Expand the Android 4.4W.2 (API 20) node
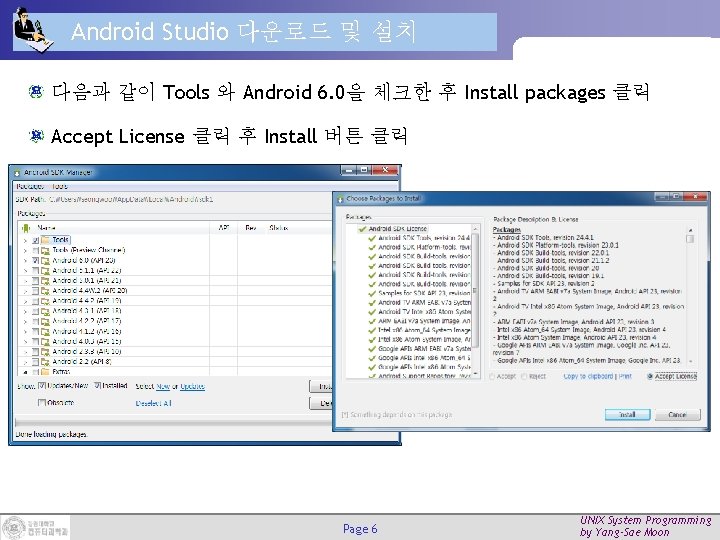720x540 pixels. [x=25, y=291]
